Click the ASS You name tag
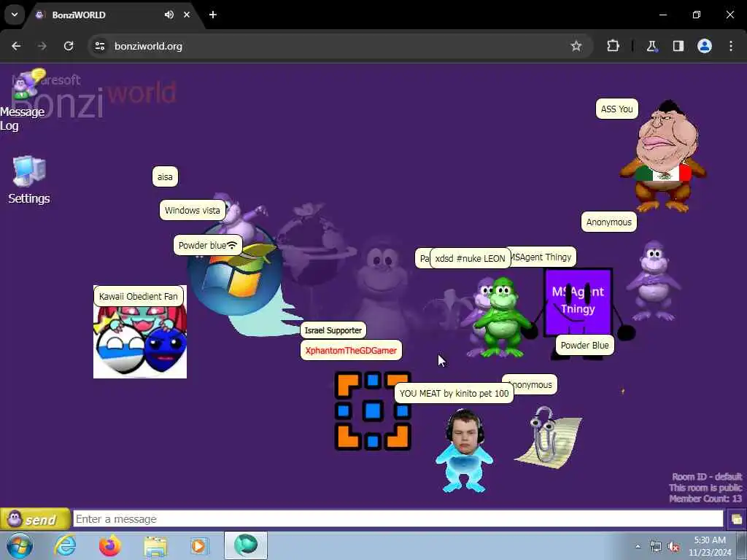The width and height of the screenshot is (747, 560). [616, 109]
